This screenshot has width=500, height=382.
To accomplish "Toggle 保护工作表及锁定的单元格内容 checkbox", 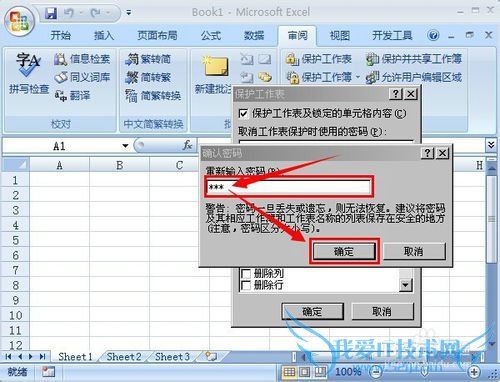I will [x=244, y=114].
